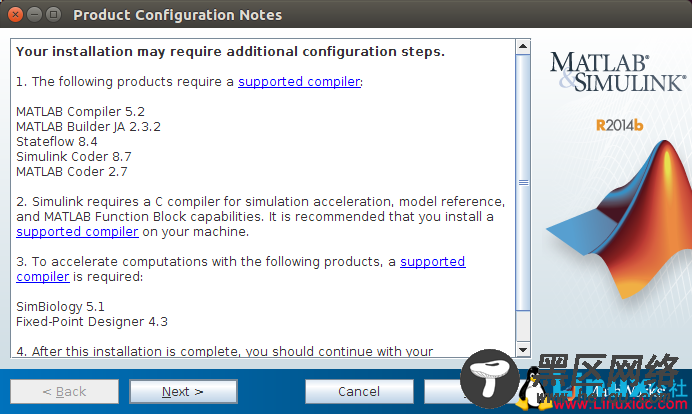Click the Product Configuration Notes title bar

click(x=300, y=15)
